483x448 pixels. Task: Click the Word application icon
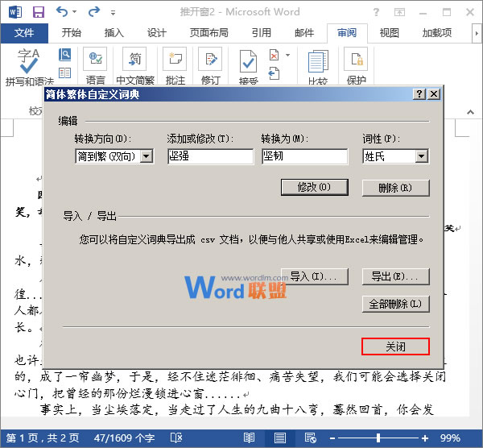coord(15,12)
